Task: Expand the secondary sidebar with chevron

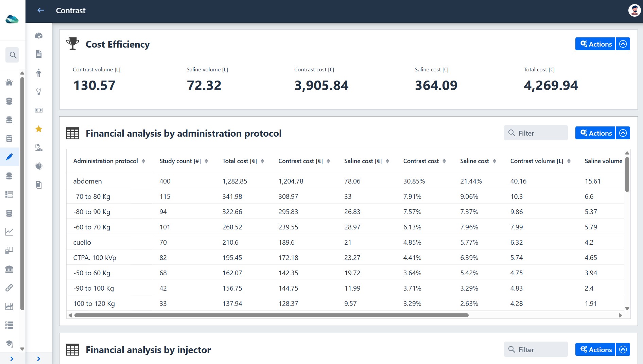Action: point(39,359)
